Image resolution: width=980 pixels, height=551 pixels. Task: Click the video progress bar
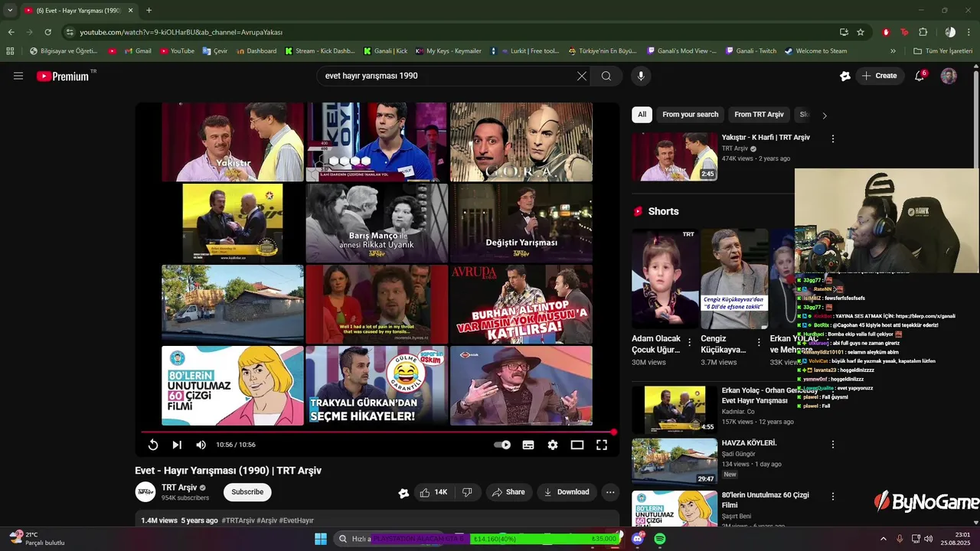click(377, 432)
